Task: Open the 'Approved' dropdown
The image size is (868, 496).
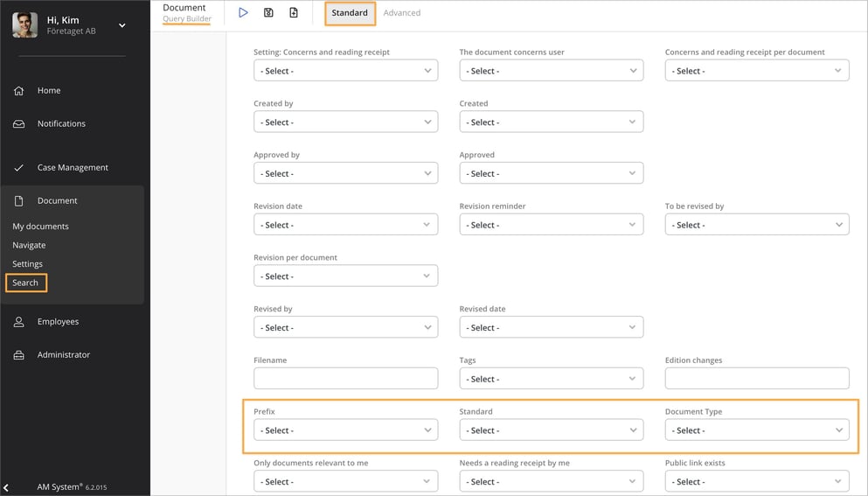Action: tap(552, 173)
